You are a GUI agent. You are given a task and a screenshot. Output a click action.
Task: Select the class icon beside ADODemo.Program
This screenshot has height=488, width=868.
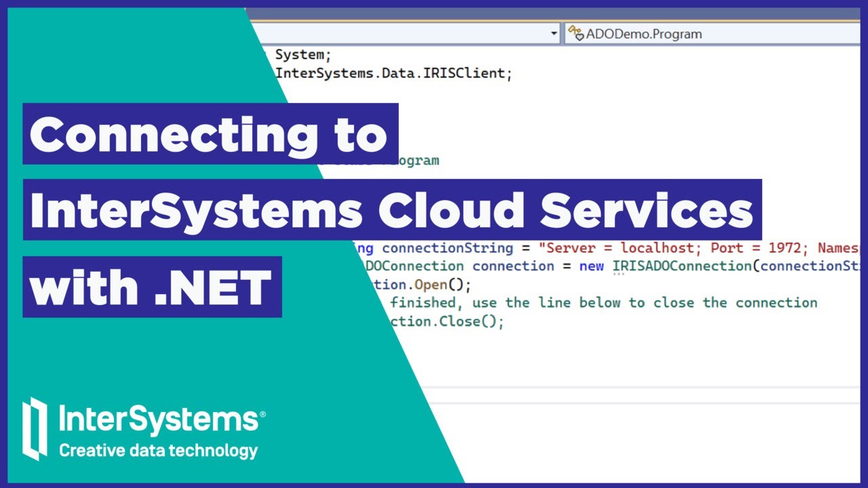click(x=576, y=33)
